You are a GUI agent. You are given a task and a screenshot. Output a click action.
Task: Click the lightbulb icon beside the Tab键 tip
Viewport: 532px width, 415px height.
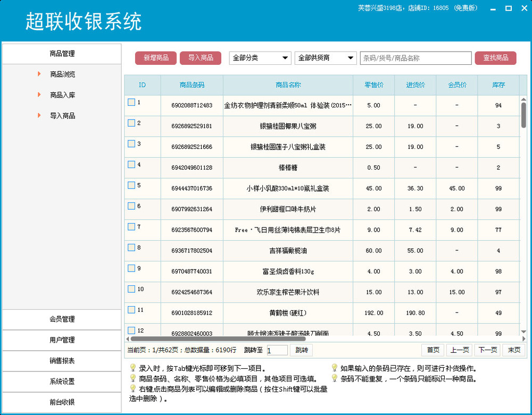[x=133, y=368]
